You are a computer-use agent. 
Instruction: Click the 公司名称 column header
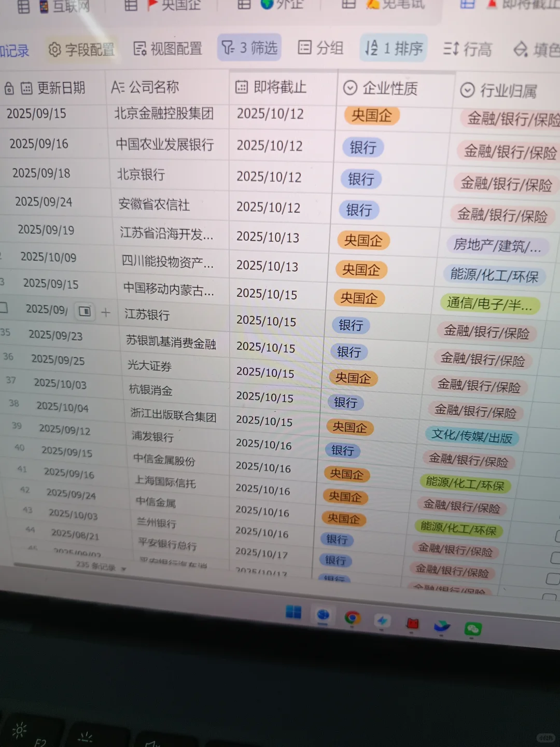point(167,87)
